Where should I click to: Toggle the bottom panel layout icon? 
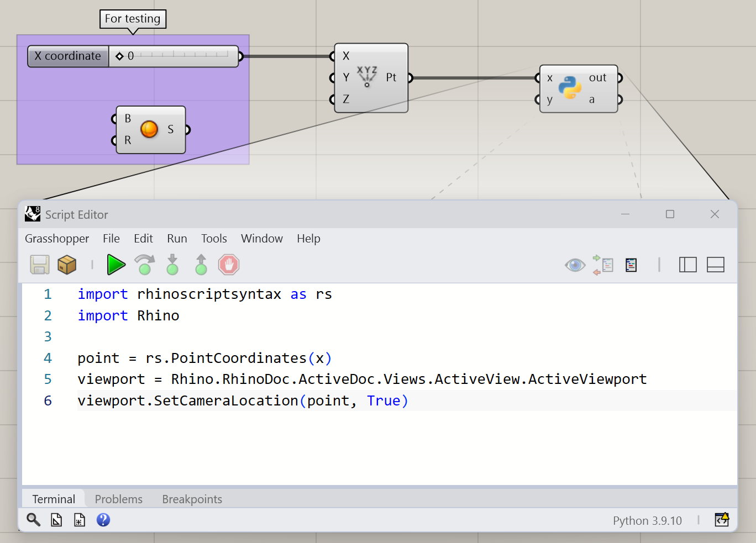point(716,265)
